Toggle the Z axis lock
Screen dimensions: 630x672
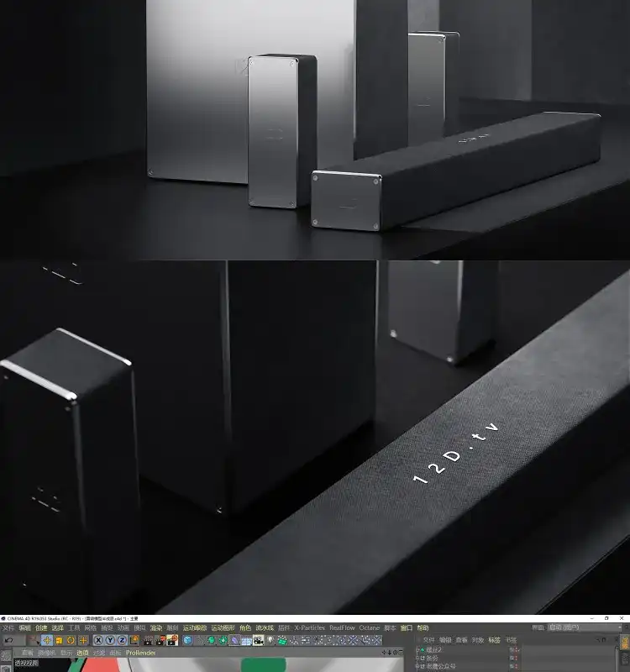(122, 640)
